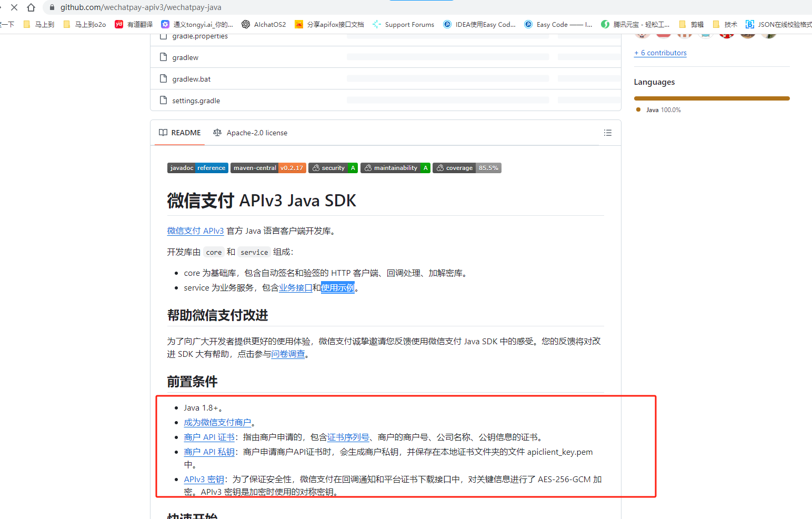Open the README outline list icon
Viewport: 812px width, 519px height.
608,133
